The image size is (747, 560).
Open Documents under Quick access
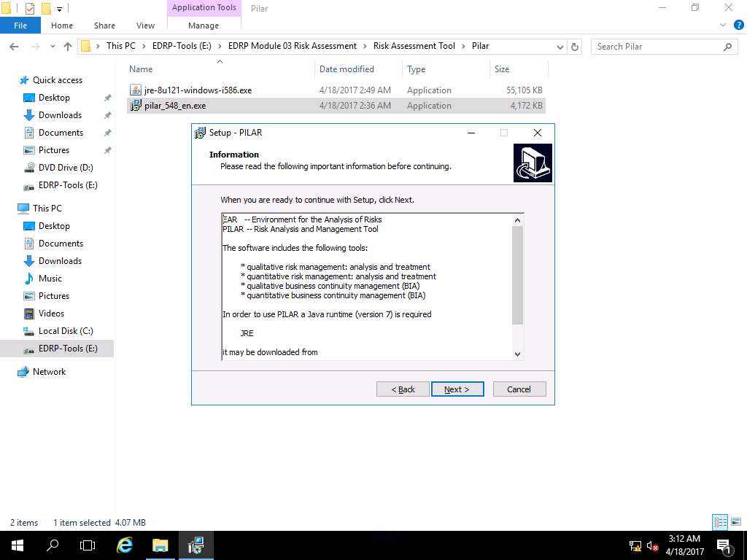(61, 133)
